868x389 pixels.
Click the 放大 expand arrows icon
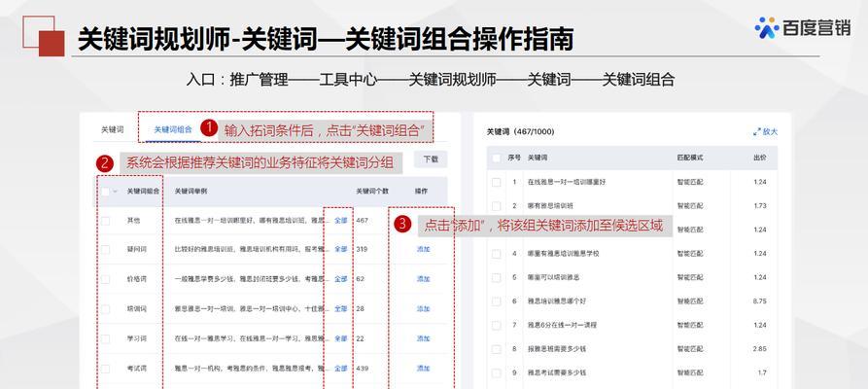coord(757,132)
